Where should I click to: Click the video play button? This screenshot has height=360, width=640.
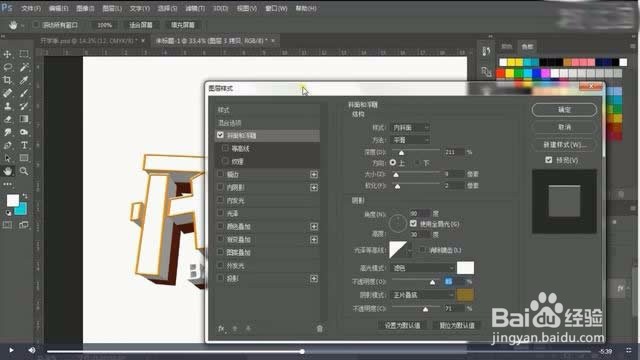tap(11, 350)
